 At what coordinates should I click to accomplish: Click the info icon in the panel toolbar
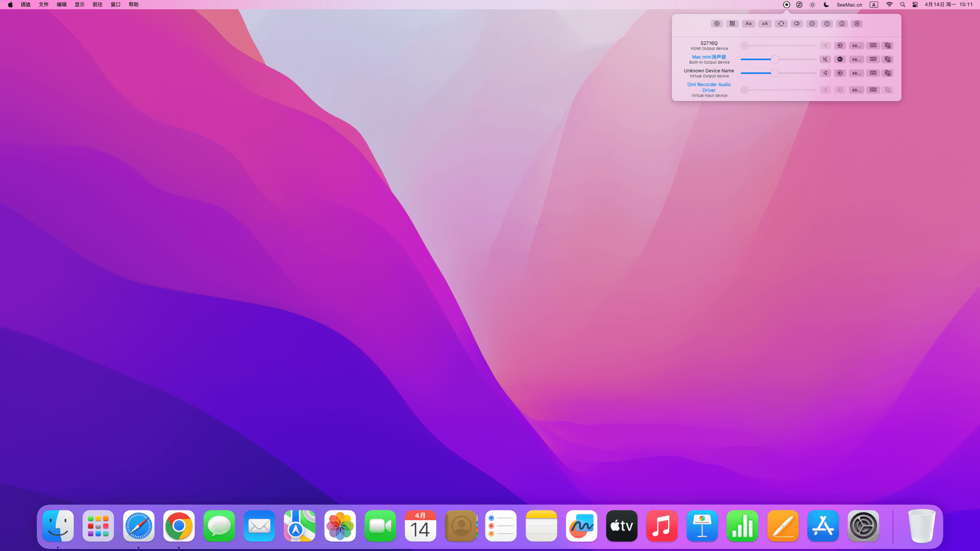tap(842, 23)
